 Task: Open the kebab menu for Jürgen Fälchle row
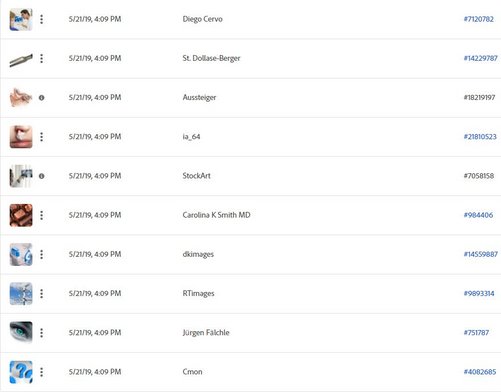(42, 333)
